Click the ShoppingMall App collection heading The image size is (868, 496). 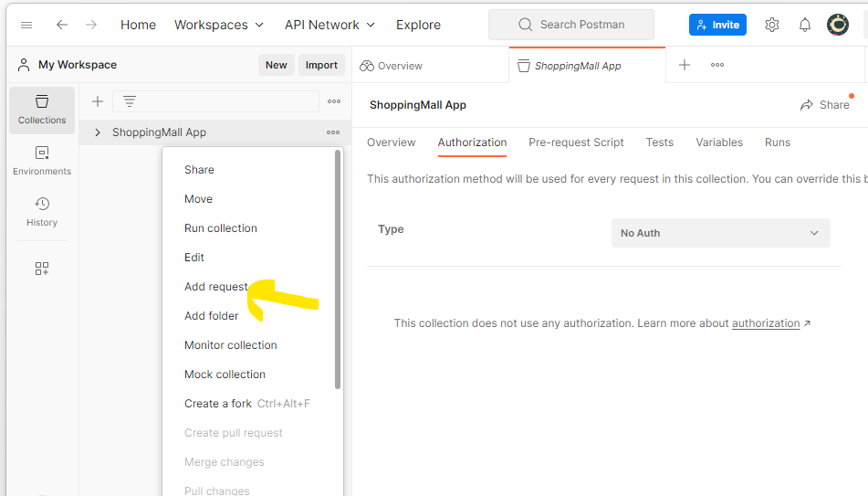coord(418,105)
